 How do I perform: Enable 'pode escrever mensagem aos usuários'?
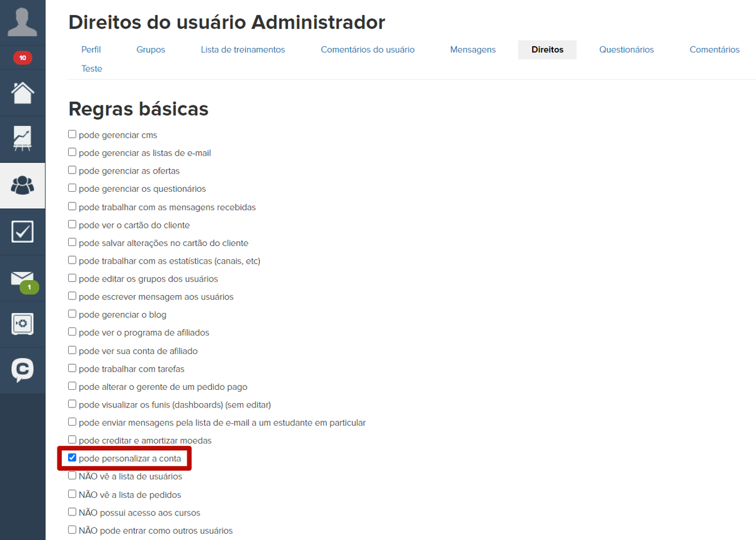tap(73, 296)
